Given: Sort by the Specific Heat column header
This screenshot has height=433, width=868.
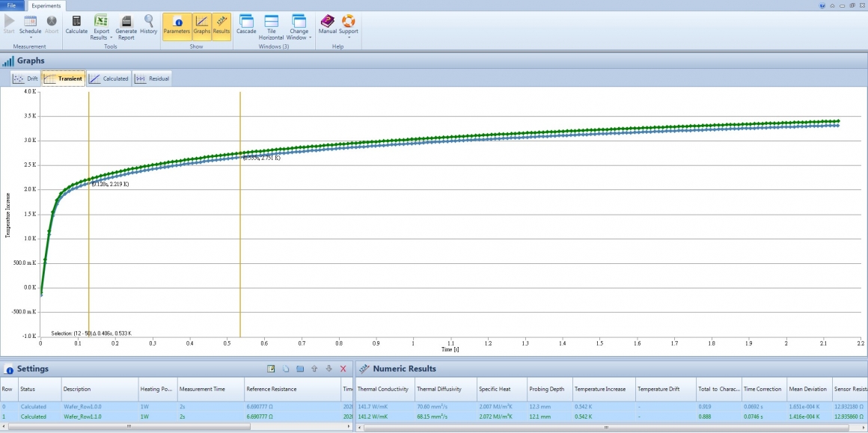Looking at the screenshot, I should 501,390.
